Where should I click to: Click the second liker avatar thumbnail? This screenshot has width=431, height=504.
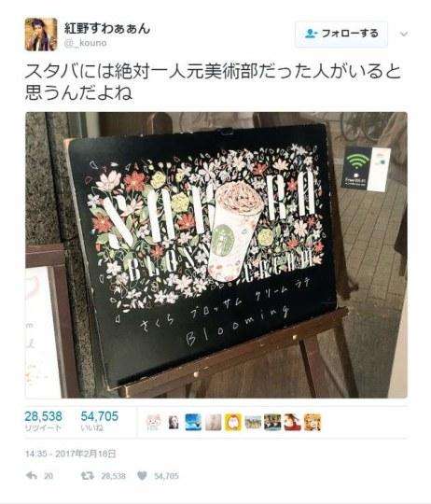[174, 422]
